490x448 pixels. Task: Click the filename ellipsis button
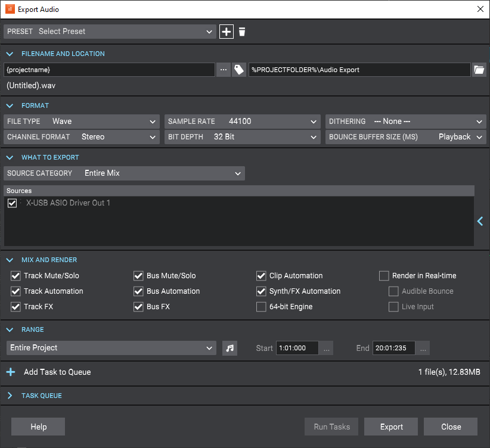pos(223,70)
